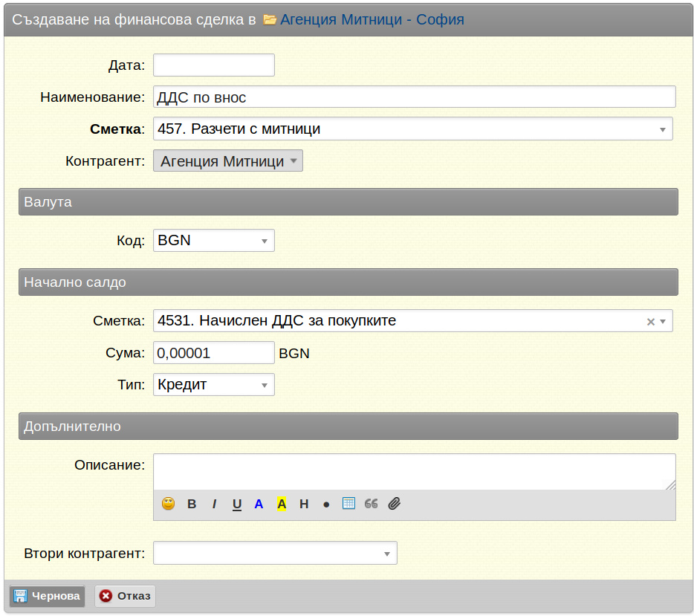
Task: Select the Начално салдо section header
Action: click(348, 282)
